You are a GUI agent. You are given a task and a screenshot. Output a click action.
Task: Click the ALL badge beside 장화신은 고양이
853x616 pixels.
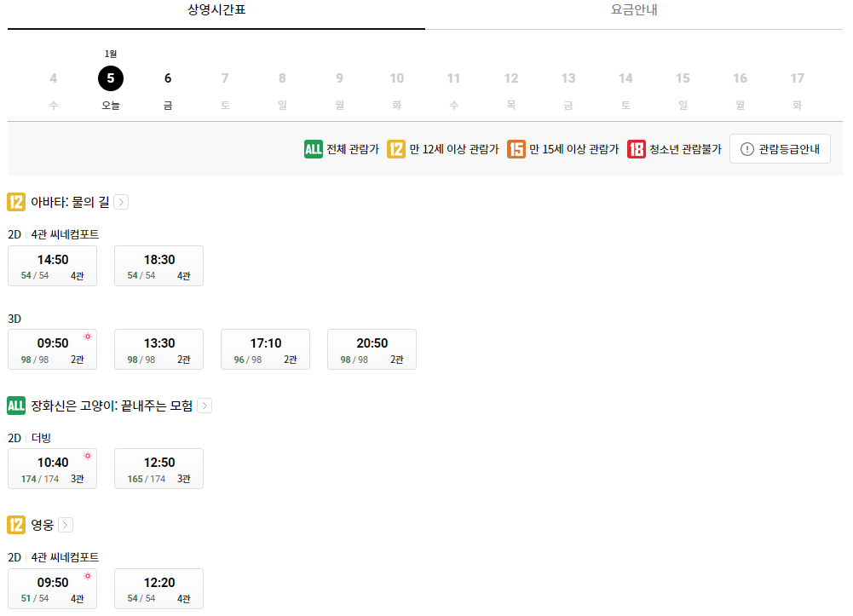click(15, 406)
